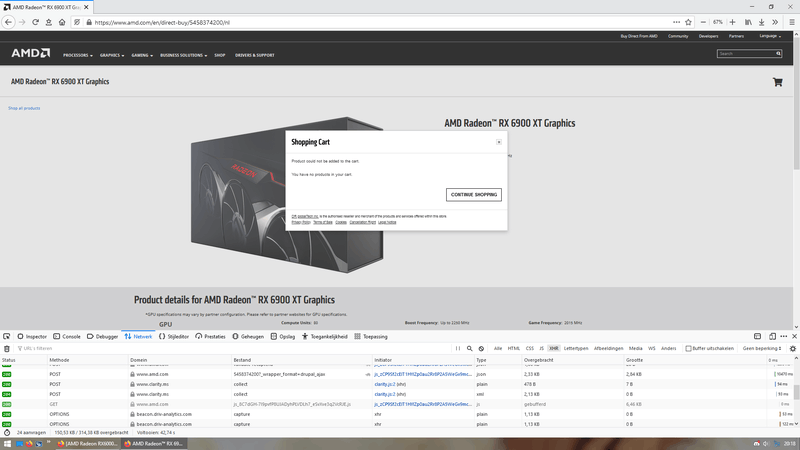Close the AMD Radeon RX 6900 XT tab

pos(86,7)
